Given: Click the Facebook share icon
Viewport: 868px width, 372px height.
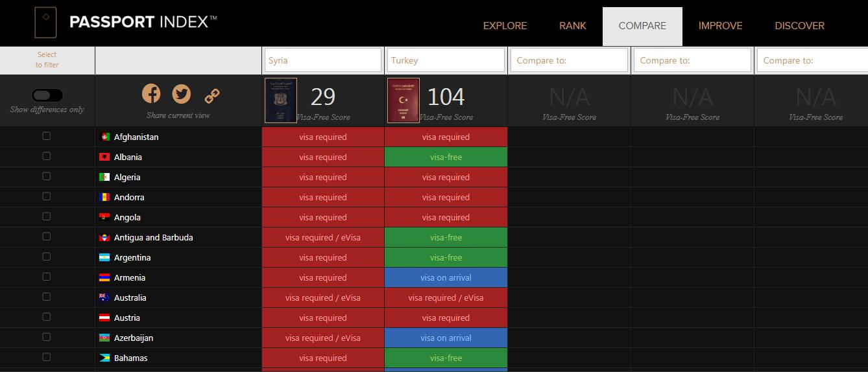Looking at the screenshot, I should tap(151, 93).
